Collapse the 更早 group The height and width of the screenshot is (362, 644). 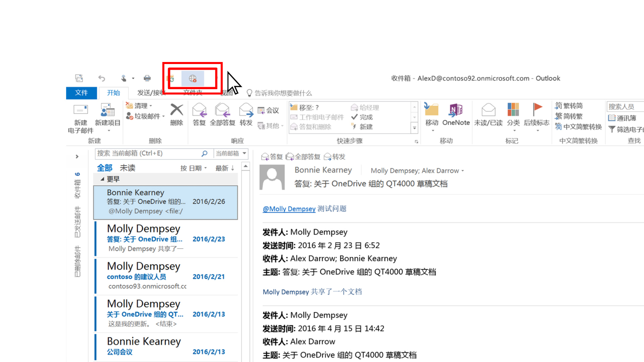point(102,179)
